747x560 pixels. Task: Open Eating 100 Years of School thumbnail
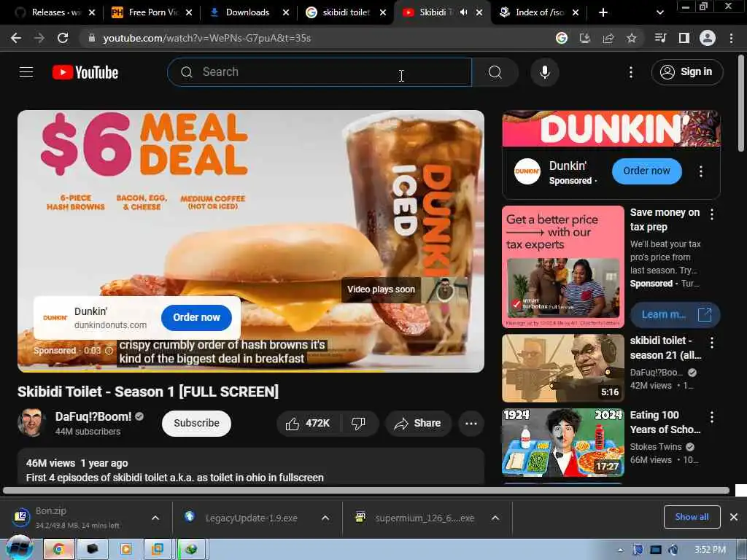pos(562,443)
